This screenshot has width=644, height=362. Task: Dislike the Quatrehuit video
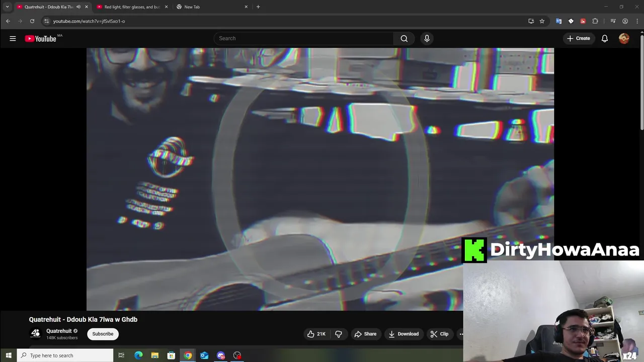339,334
